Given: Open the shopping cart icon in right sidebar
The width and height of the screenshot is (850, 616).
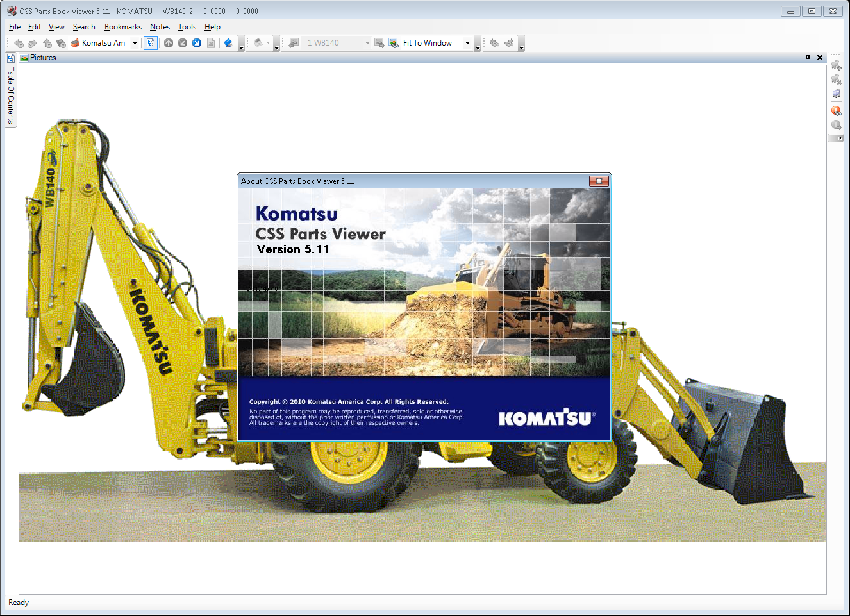Looking at the screenshot, I should 836,94.
